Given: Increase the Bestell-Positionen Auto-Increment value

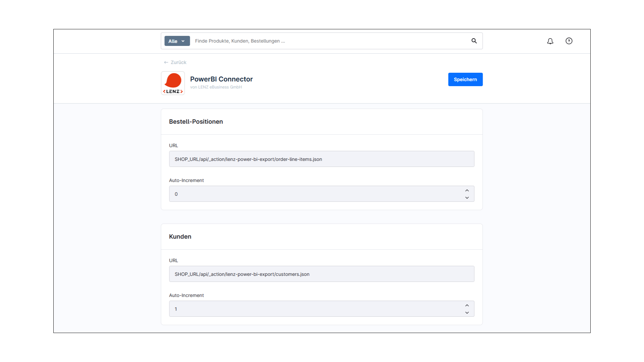Looking at the screenshot, I should 467,190.
